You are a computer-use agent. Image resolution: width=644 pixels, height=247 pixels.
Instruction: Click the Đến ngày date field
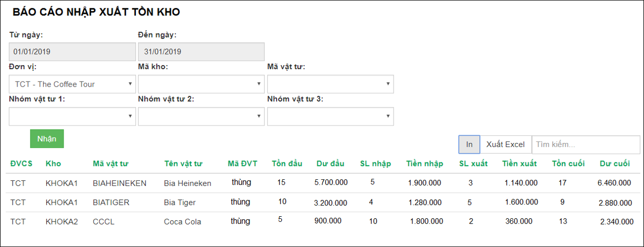coord(201,52)
